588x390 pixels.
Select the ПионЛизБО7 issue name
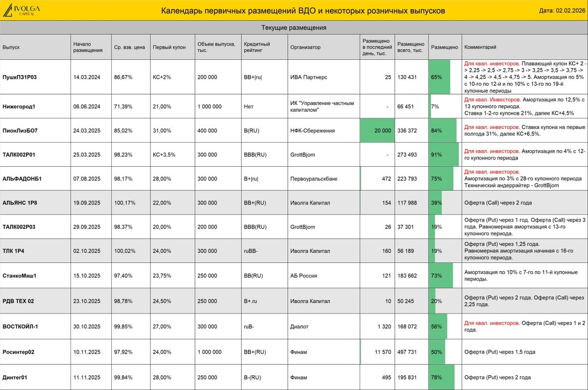pos(20,130)
